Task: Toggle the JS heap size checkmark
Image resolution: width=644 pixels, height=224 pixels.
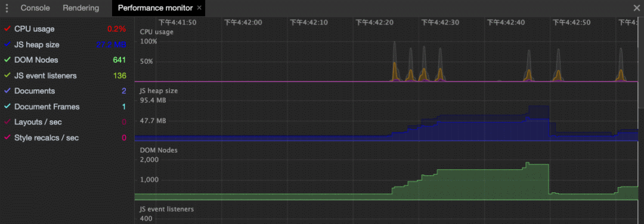Action: pyautogui.click(x=7, y=44)
